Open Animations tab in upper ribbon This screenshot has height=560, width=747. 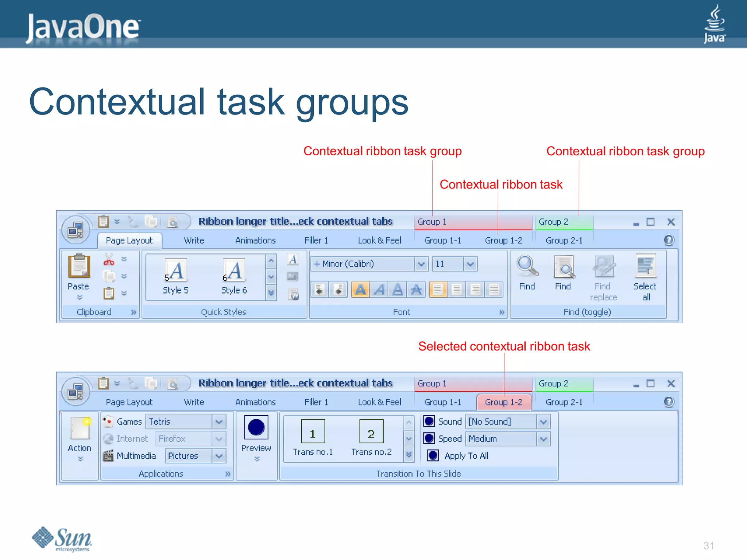click(255, 241)
